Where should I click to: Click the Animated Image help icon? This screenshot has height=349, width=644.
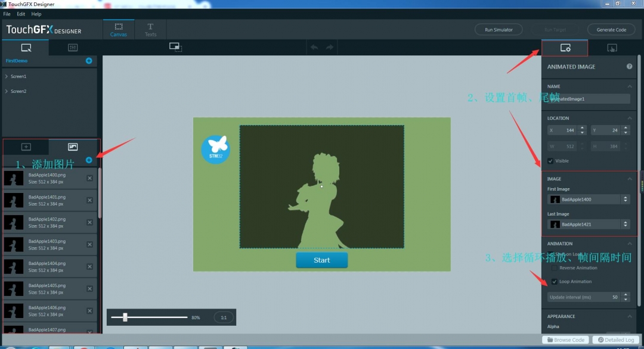point(629,67)
